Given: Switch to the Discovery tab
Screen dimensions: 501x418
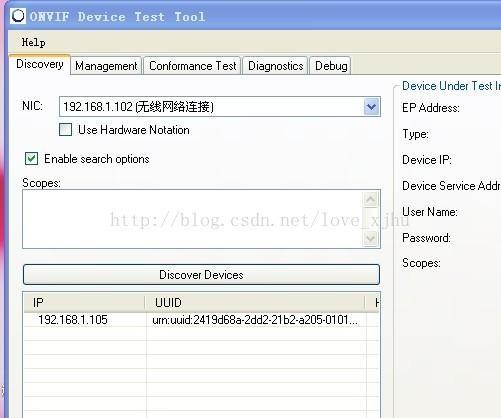Looking at the screenshot, I should (x=40, y=64).
